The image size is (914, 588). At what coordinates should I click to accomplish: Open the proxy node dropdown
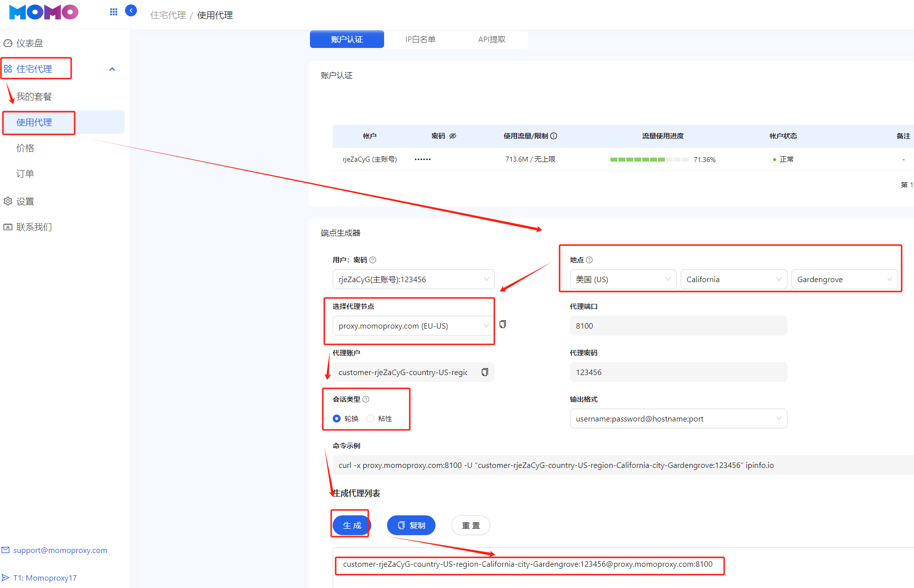pyautogui.click(x=413, y=326)
